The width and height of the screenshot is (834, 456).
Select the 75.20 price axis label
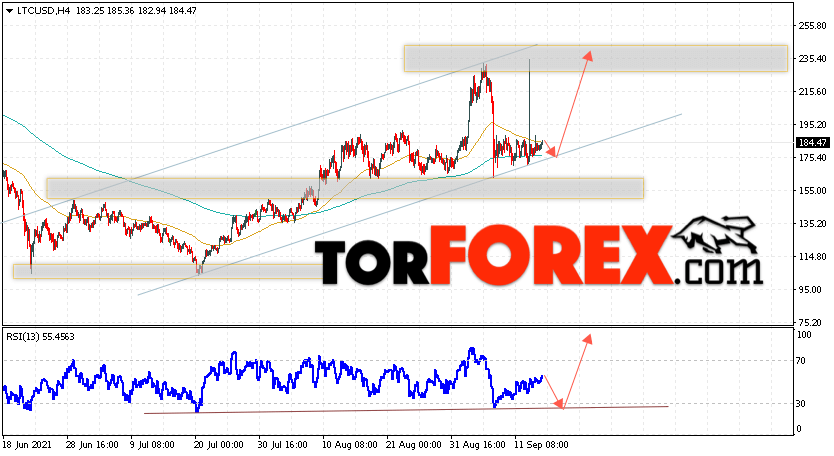click(811, 322)
